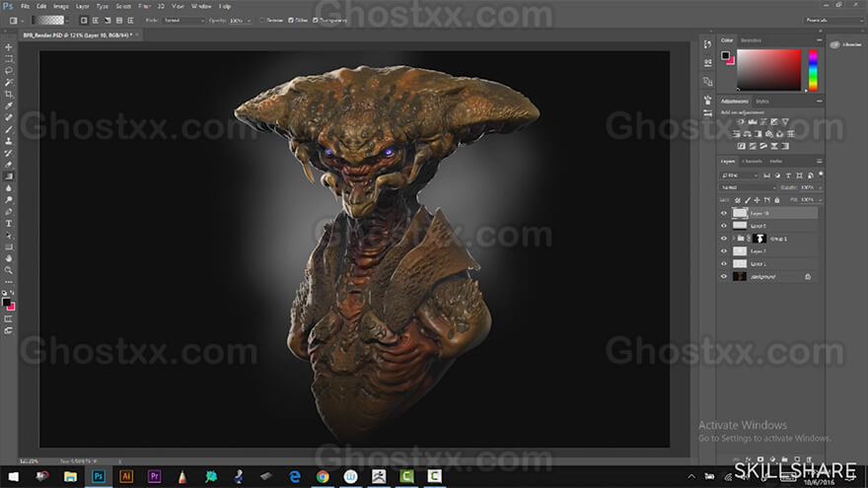
Task: Open the workspace switcher in options bar
Action: click(x=832, y=21)
